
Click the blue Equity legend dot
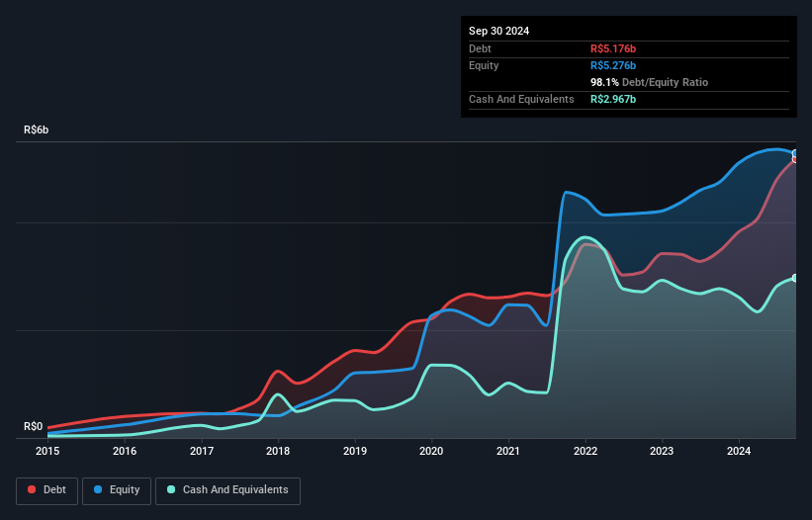pos(98,489)
